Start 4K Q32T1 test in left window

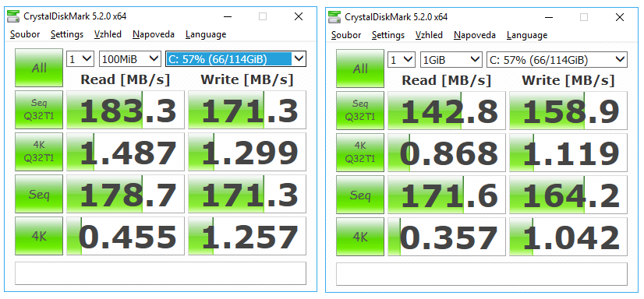(x=39, y=151)
